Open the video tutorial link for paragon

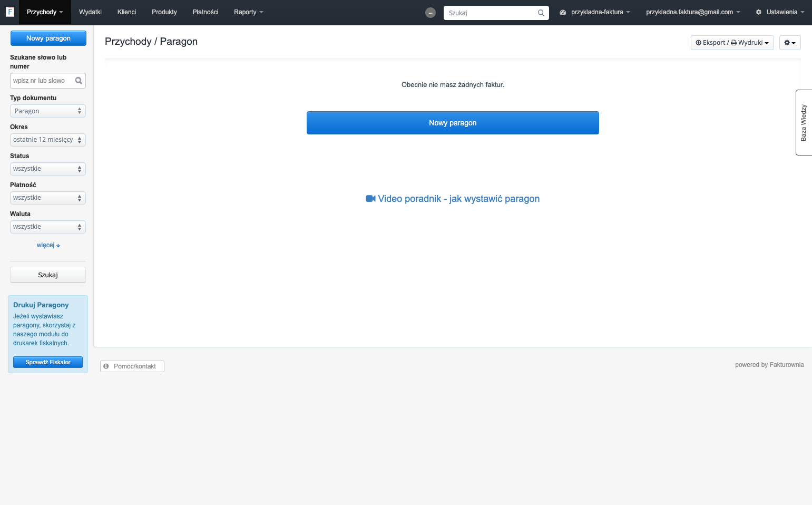click(453, 199)
